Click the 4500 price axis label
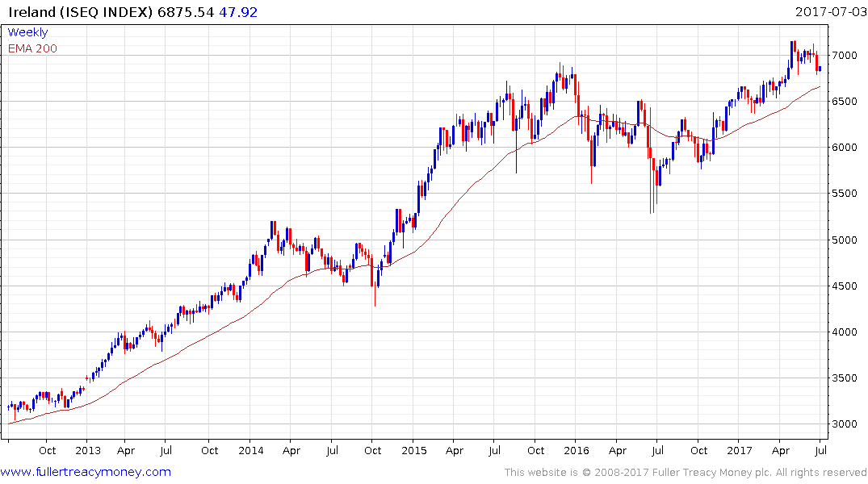The width and height of the screenshot is (868, 484). click(x=845, y=286)
